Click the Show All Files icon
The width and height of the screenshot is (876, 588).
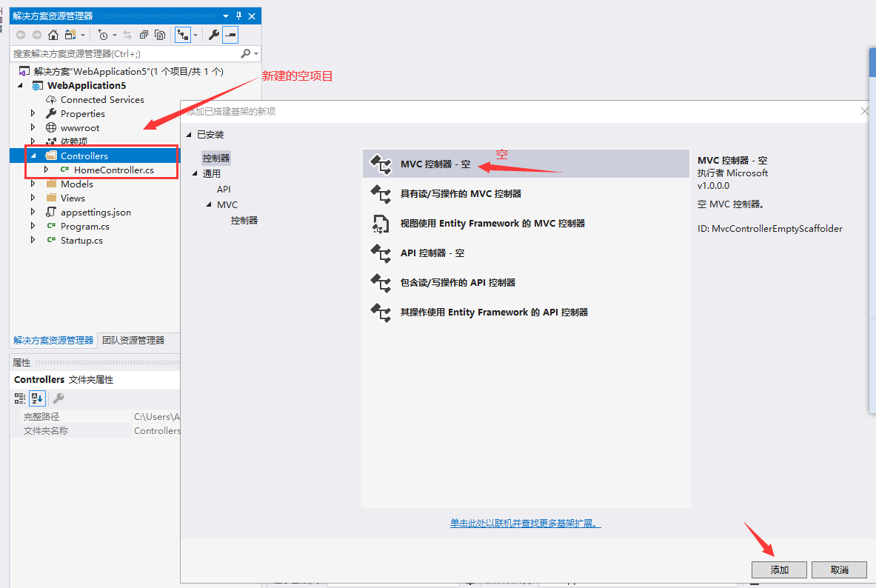coord(160,35)
